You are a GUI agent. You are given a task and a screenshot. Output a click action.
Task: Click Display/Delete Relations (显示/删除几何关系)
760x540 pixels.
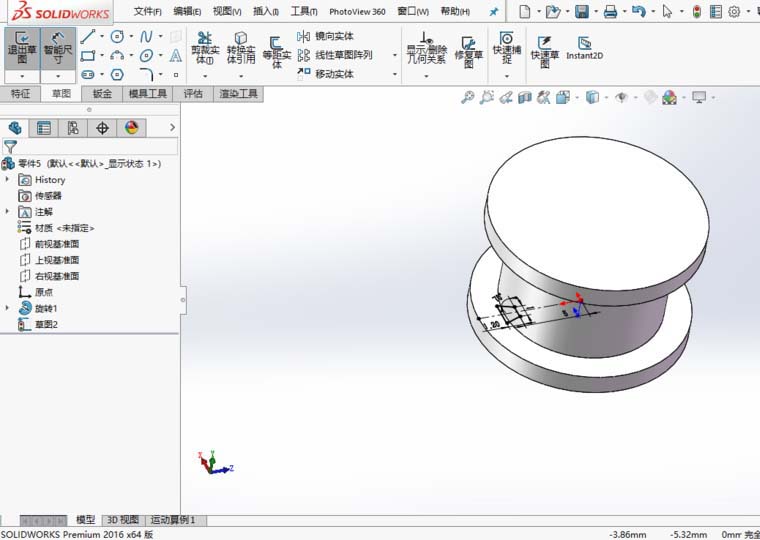tap(426, 48)
